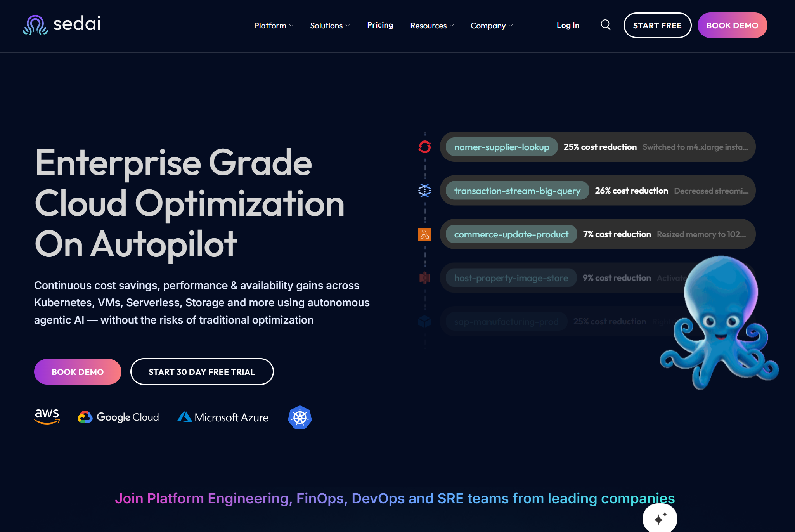
Task: Click the Microsoft Azure logo
Action: 223,417
